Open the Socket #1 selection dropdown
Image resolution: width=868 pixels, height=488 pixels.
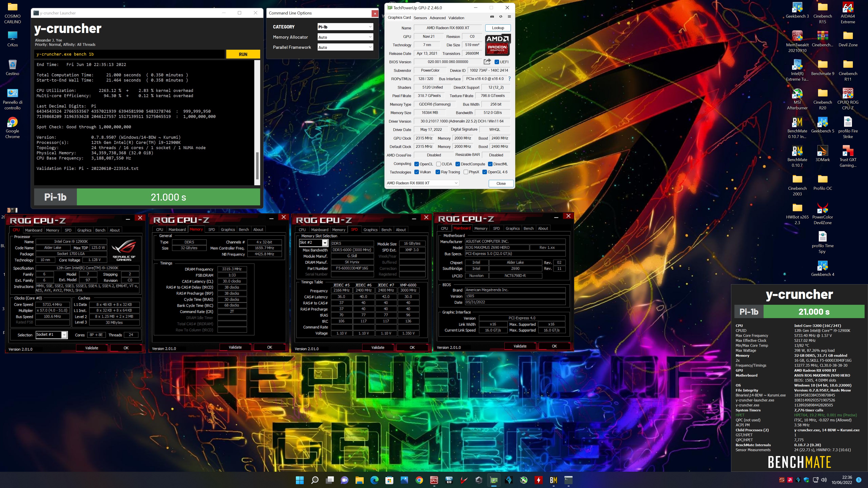(x=52, y=335)
